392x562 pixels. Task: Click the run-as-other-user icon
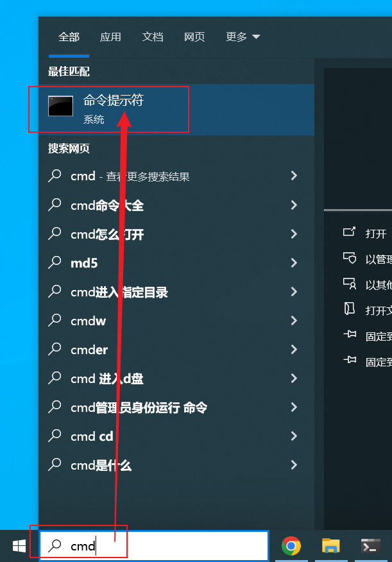tap(350, 284)
